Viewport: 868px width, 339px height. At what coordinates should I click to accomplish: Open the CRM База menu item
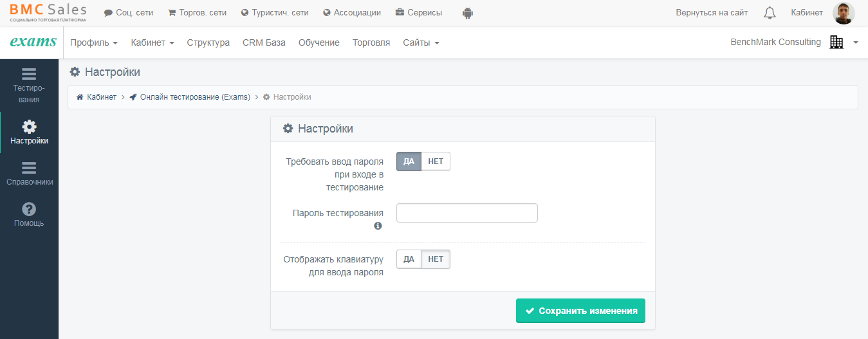[264, 42]
